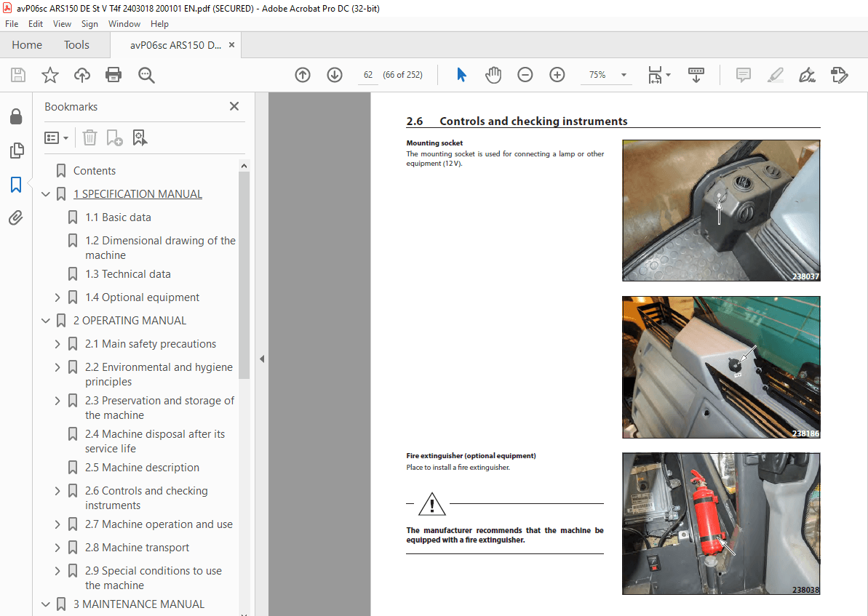
Task: Open the zoom level dropdown
Action: [x=622, y=74]
